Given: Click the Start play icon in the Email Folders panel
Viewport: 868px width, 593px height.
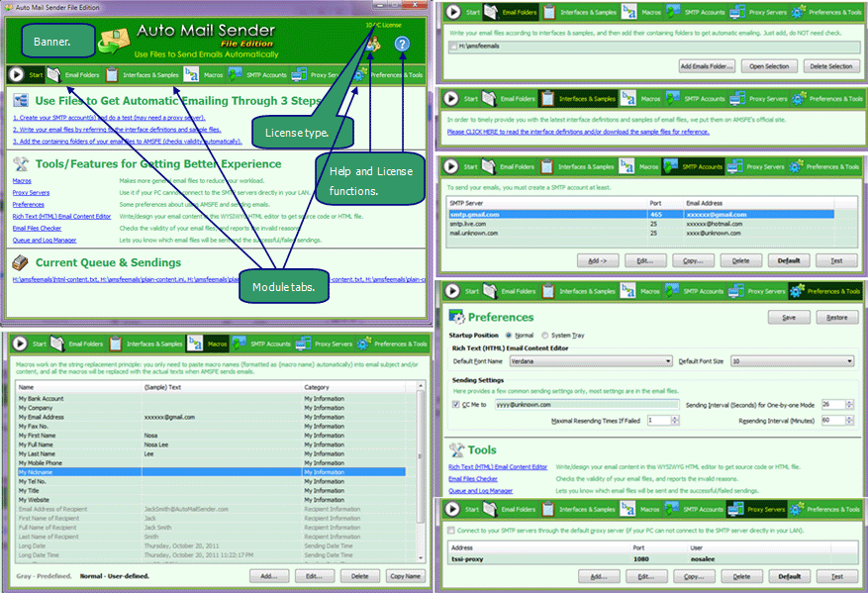Looking at the screenshot, I should point(453,12).
